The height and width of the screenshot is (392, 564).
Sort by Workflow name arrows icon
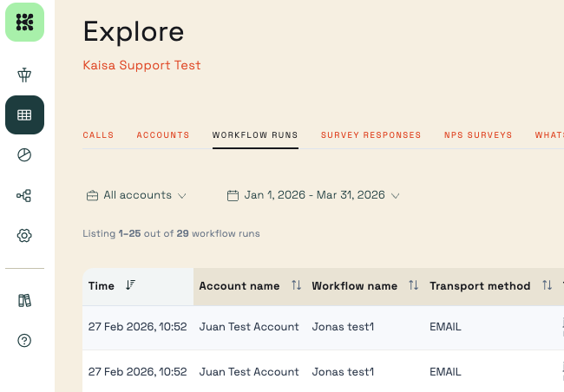(414, 285)
